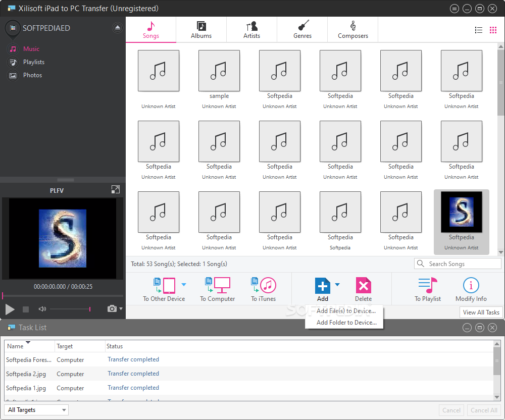The width and height of the screenshot is (505, 420).
Task: Switch to list view mode
Action: [x=479, y=30]
